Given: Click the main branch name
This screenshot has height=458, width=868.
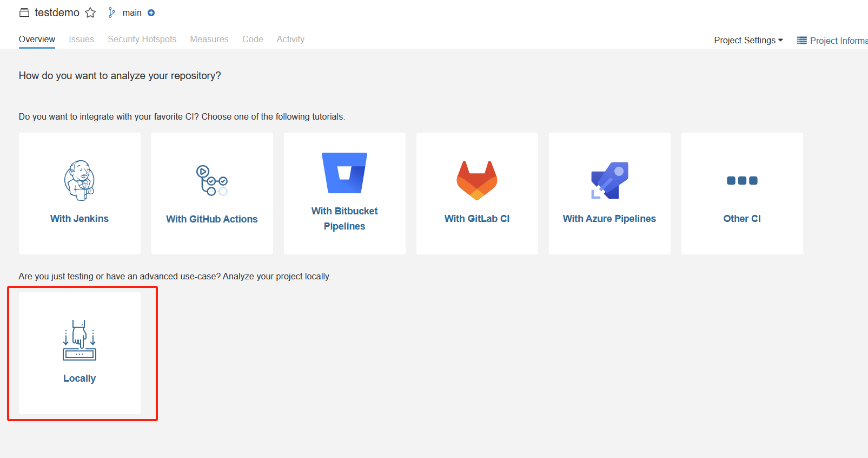Looking at the screenshot, I should click(132, 12).
